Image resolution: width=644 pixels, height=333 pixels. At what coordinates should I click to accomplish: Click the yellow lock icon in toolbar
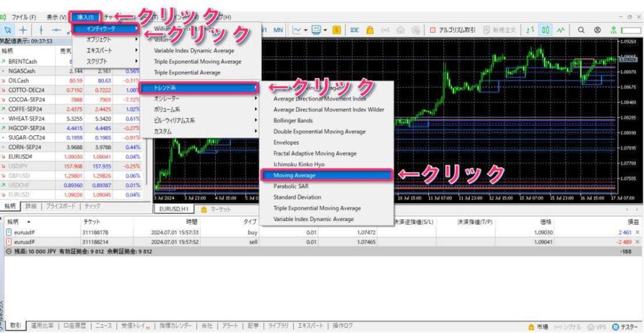pos(370,30)
